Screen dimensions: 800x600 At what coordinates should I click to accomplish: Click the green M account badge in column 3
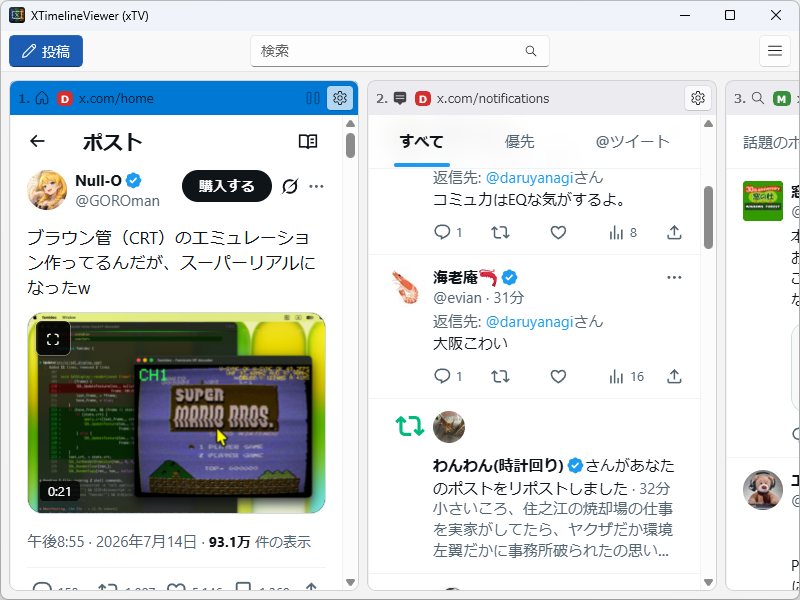coord(782,98)
